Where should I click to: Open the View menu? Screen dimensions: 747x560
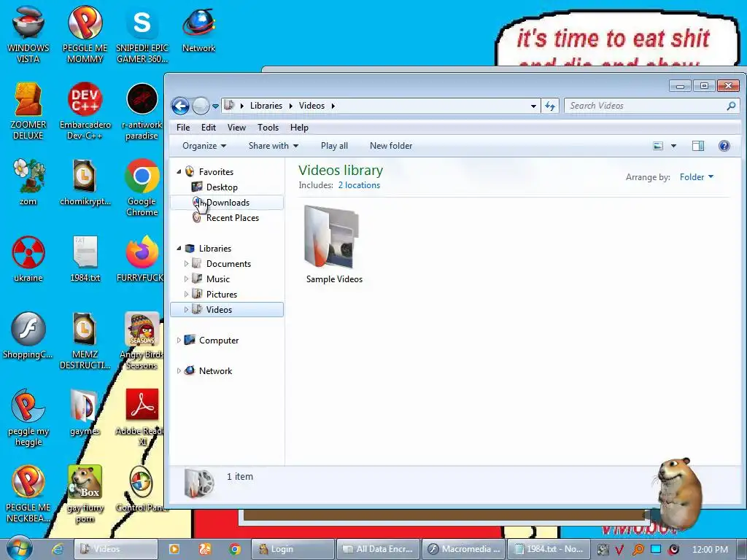[236, 128]
